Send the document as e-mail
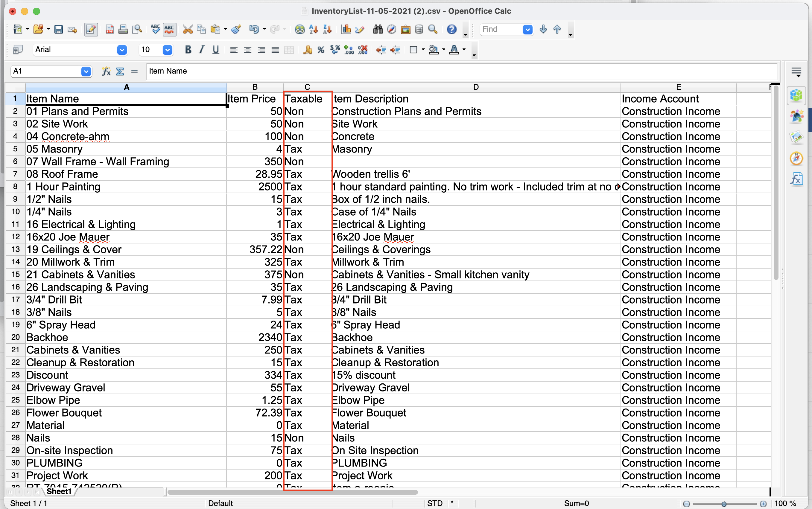The height and width of the screenshot is (509, 812). click(x=72, y=30)
